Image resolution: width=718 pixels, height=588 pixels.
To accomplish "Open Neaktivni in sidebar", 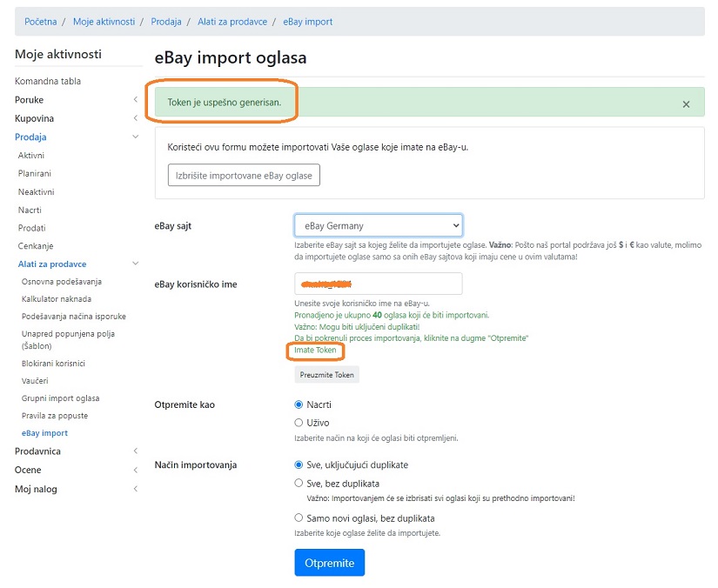I will pos(37,191).
